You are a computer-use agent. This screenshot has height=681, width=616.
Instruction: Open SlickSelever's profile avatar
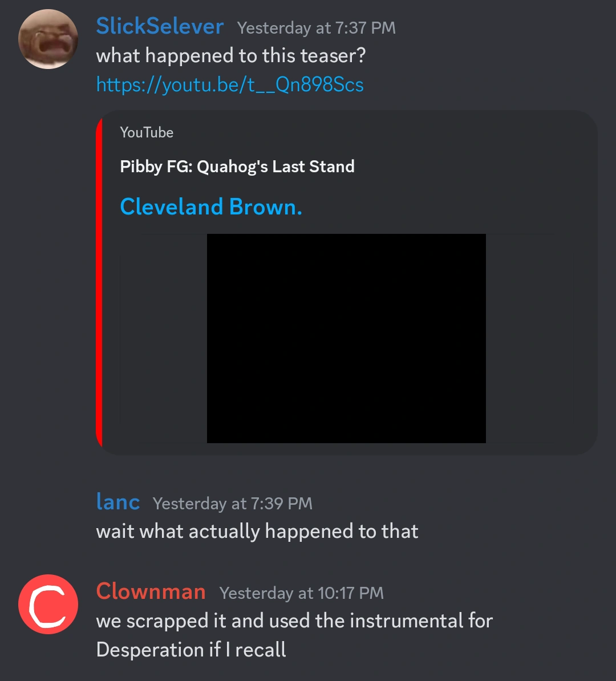[x=48, y=39]
